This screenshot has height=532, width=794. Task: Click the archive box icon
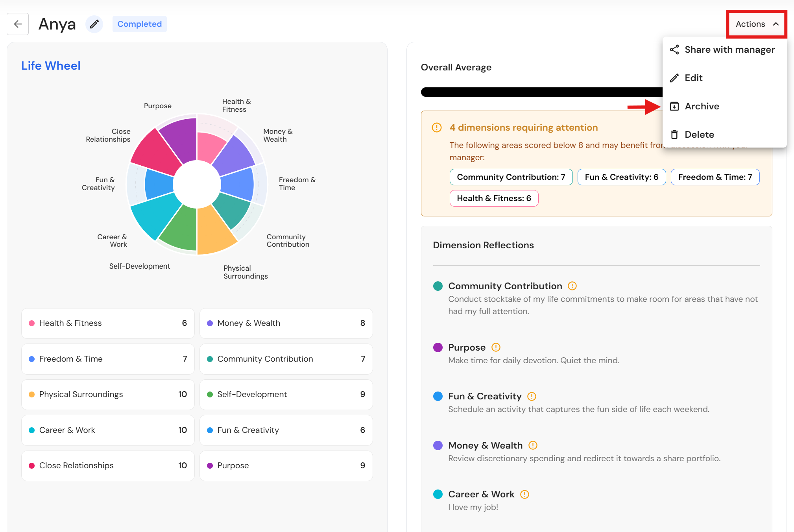tap(674, 106)
